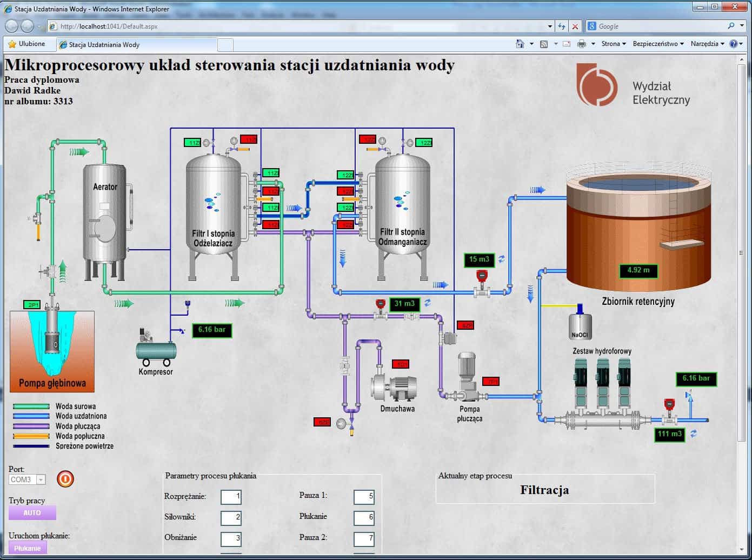Click the Pauza 2 value field
The image size is (752, 560).
364,538
